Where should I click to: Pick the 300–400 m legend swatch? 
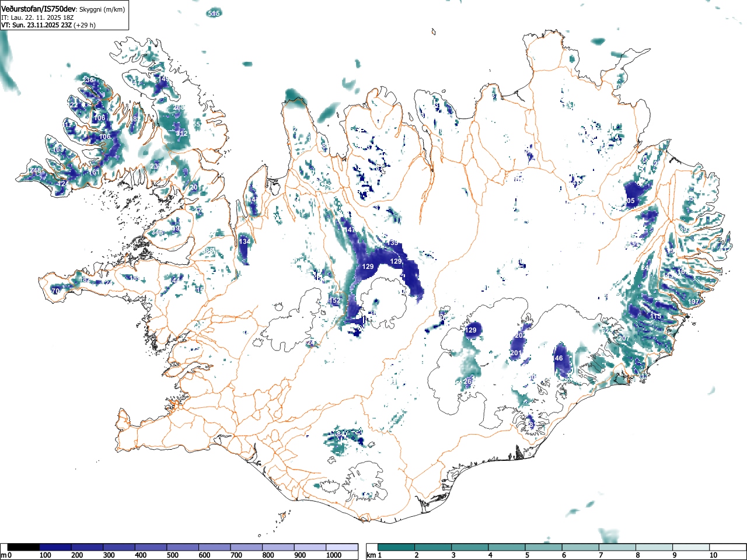[119, 547]
